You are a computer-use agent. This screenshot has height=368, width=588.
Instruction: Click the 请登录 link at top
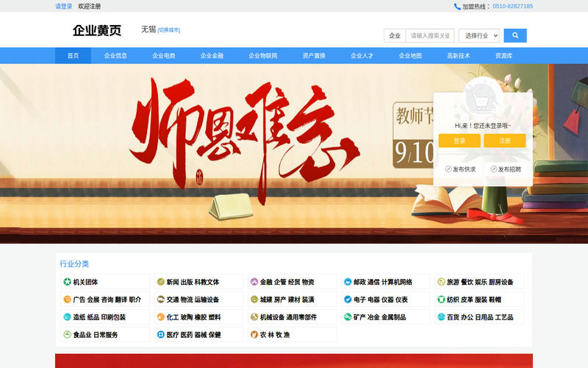(64, 7)
